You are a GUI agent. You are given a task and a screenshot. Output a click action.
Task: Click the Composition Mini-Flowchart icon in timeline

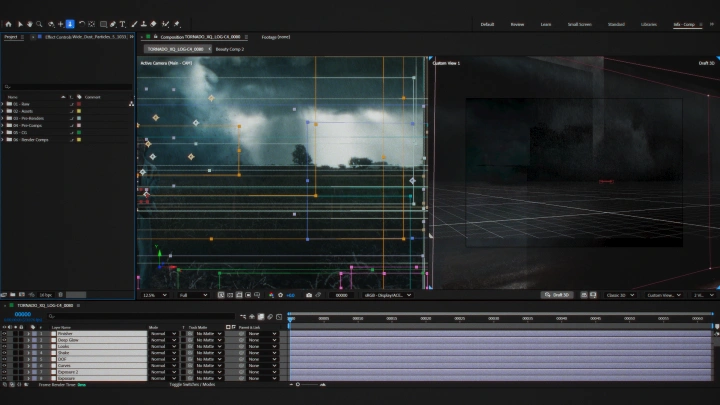243,316
